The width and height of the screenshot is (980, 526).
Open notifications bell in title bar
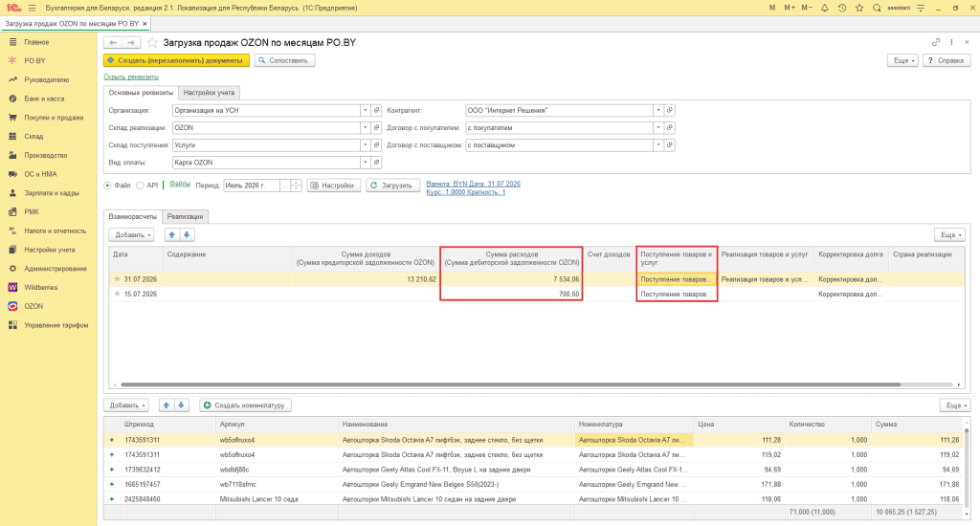click(x=824, y=8)
